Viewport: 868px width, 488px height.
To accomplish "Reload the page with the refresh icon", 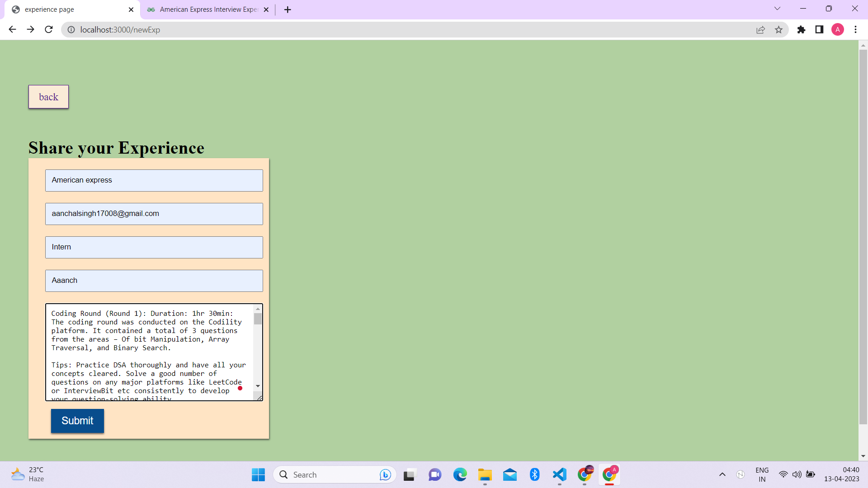I will coord(49,29).
